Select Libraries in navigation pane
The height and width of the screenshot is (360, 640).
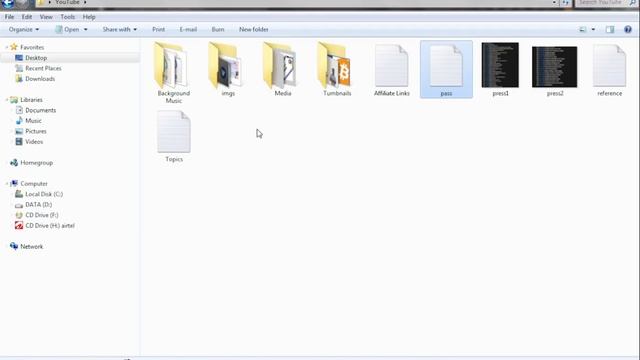(31, 100)
